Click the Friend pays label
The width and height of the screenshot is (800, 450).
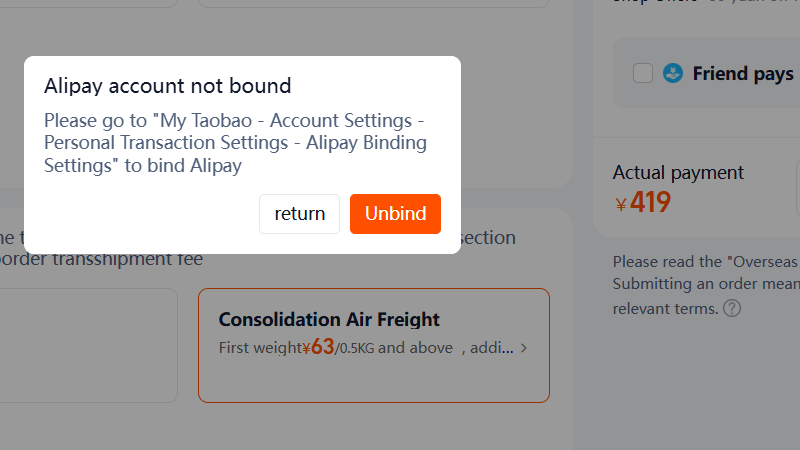pos(743,73)
